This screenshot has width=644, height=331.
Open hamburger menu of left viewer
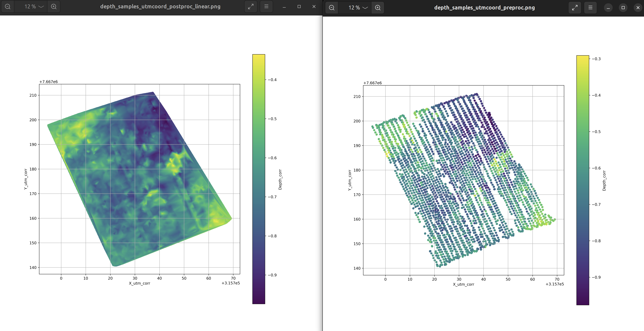pyautogui.click(x=266, y=7)
